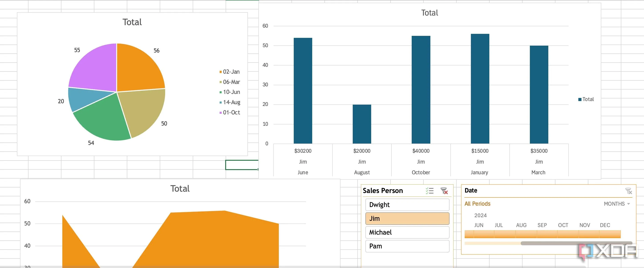Click the area chart Total title
The image size is (644, 268).
(180, 189)
